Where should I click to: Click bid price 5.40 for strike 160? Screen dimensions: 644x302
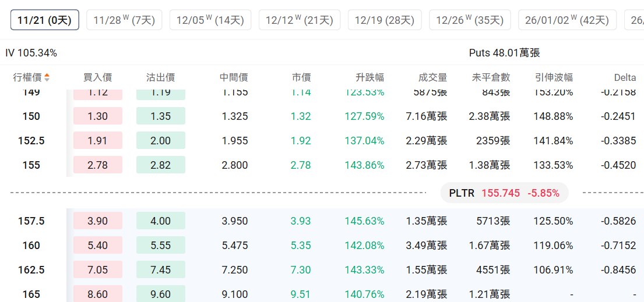(97, 246)
